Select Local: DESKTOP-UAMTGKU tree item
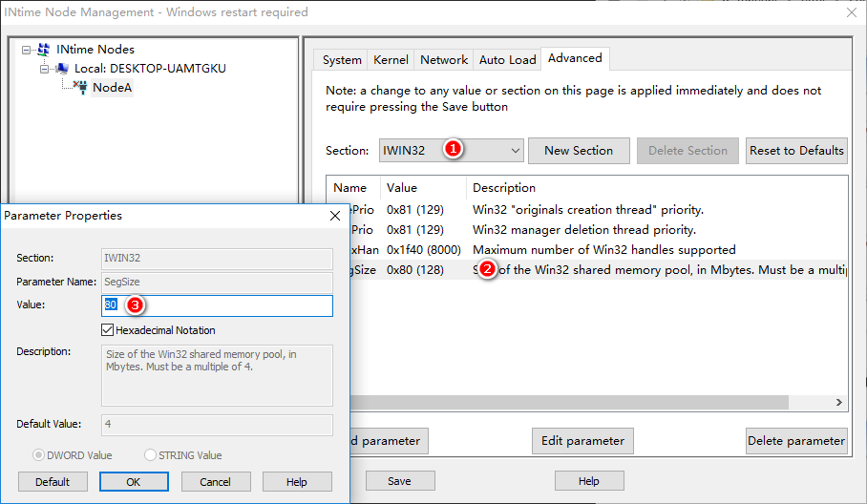 point(150,69)
